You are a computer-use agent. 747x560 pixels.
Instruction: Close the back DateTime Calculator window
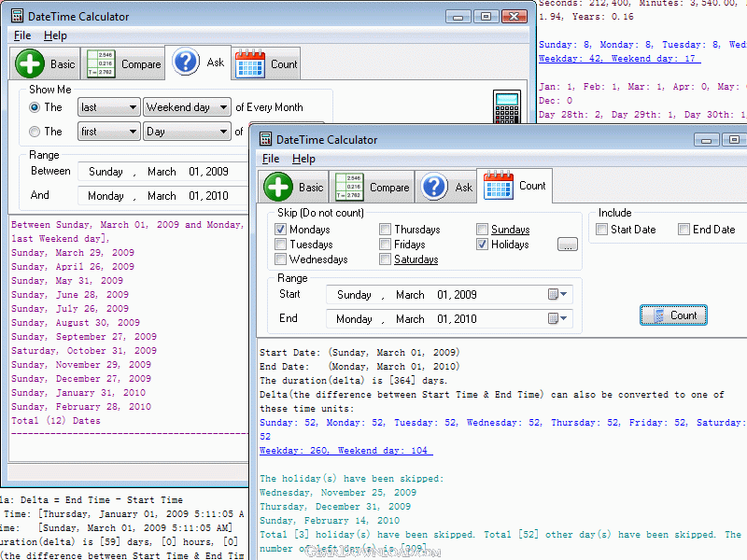click(514, 17)
